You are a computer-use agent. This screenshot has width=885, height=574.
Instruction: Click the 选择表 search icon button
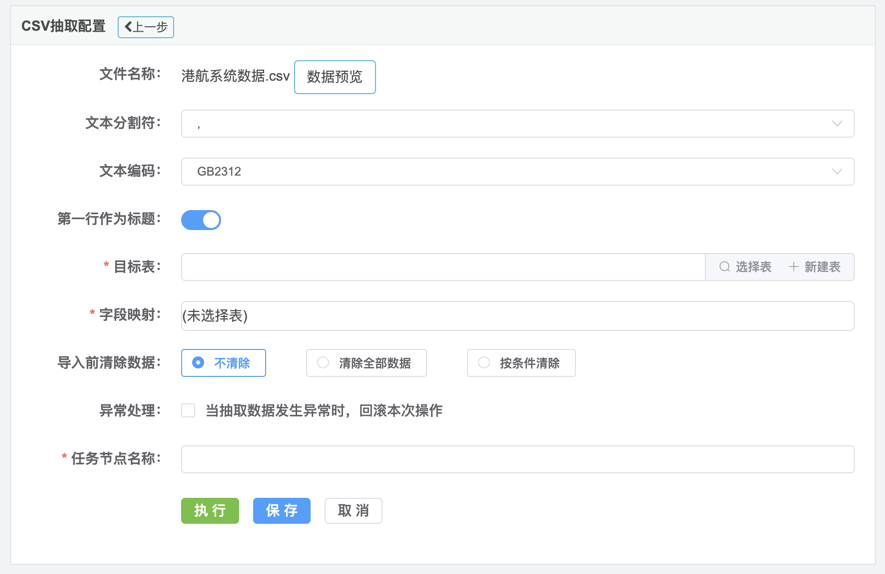(745, 267)
